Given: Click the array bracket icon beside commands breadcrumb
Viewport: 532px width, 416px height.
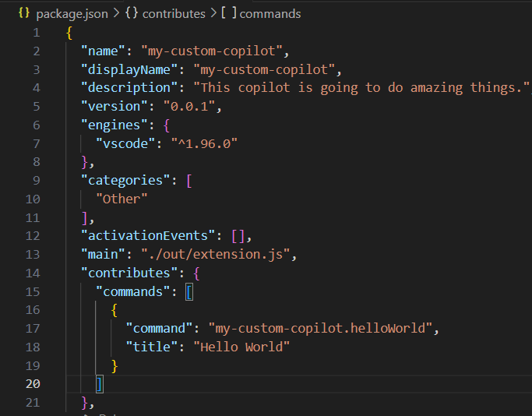Looking at the screenshot, I should [x=229, y=14].
